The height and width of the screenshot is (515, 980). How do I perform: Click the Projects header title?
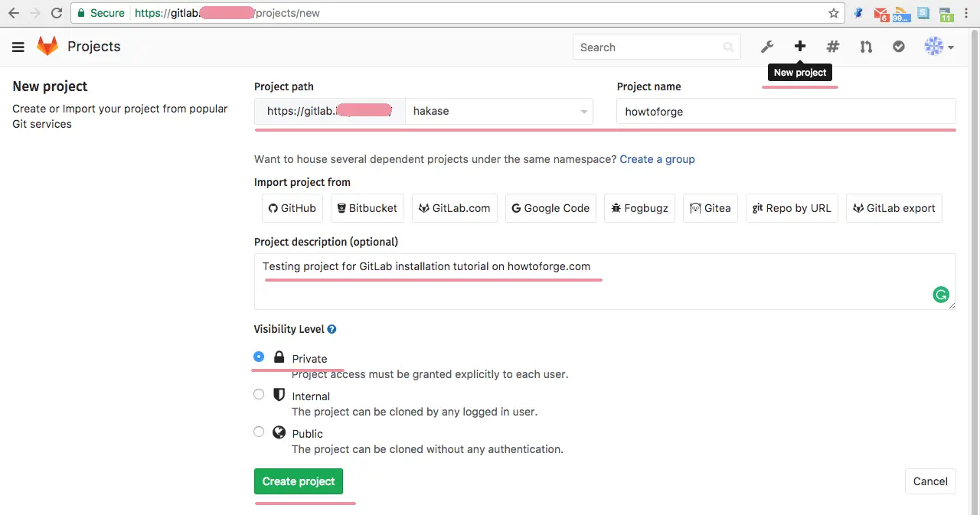pos(94,47)
